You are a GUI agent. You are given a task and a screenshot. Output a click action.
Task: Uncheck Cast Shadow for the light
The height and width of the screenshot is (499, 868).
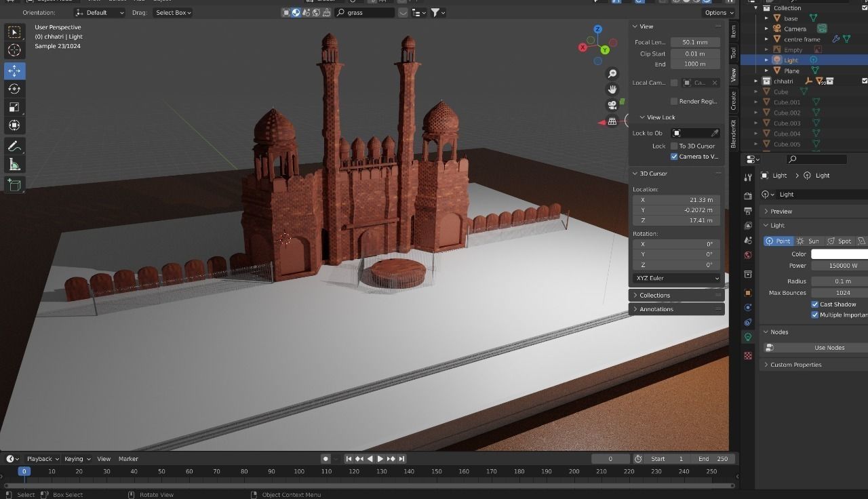pos(815,304)
